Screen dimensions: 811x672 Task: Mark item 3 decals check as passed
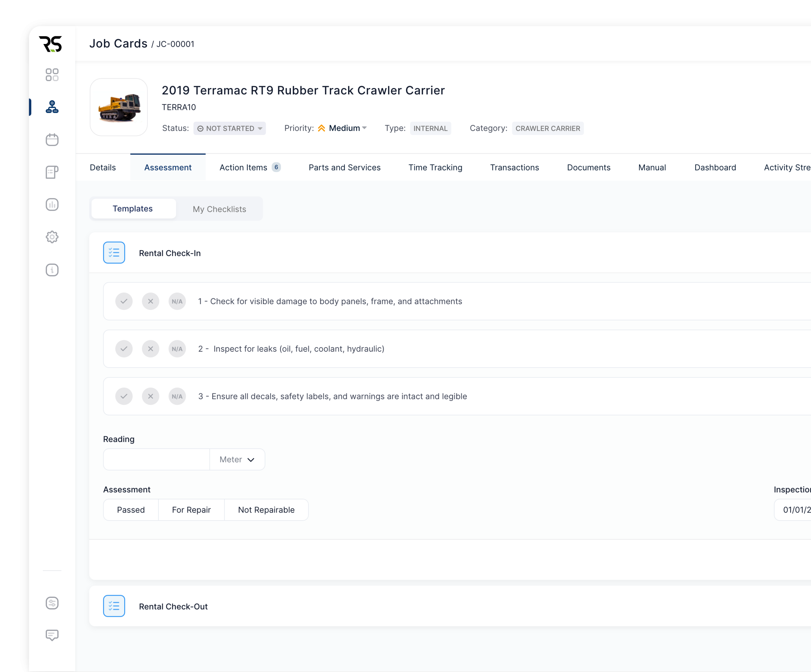click(x=124, y=396)
